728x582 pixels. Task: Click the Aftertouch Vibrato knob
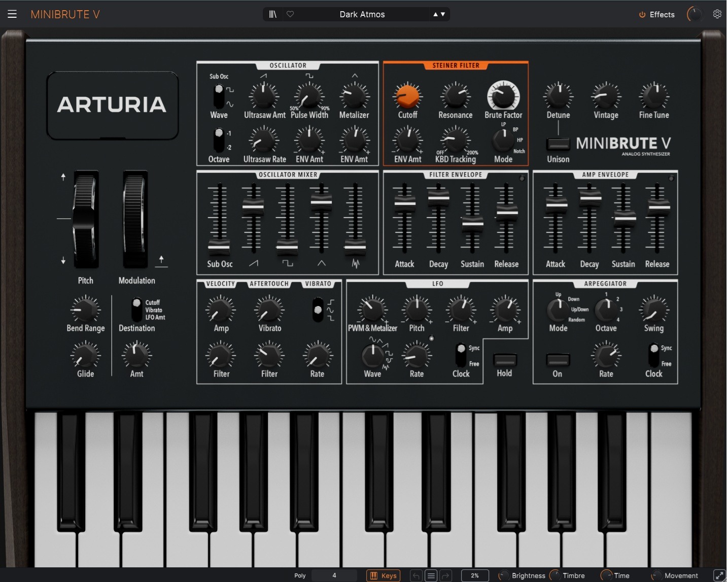(x=269, y=309)
